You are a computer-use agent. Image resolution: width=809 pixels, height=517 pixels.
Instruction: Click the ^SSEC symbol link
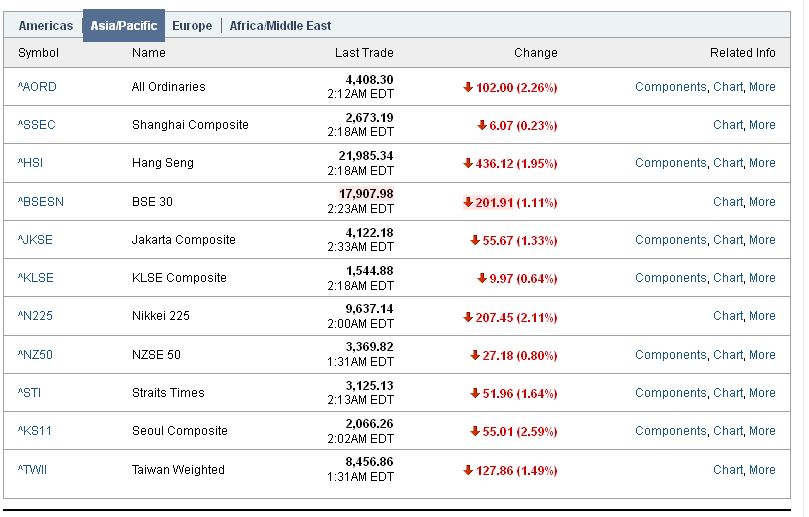37,125
